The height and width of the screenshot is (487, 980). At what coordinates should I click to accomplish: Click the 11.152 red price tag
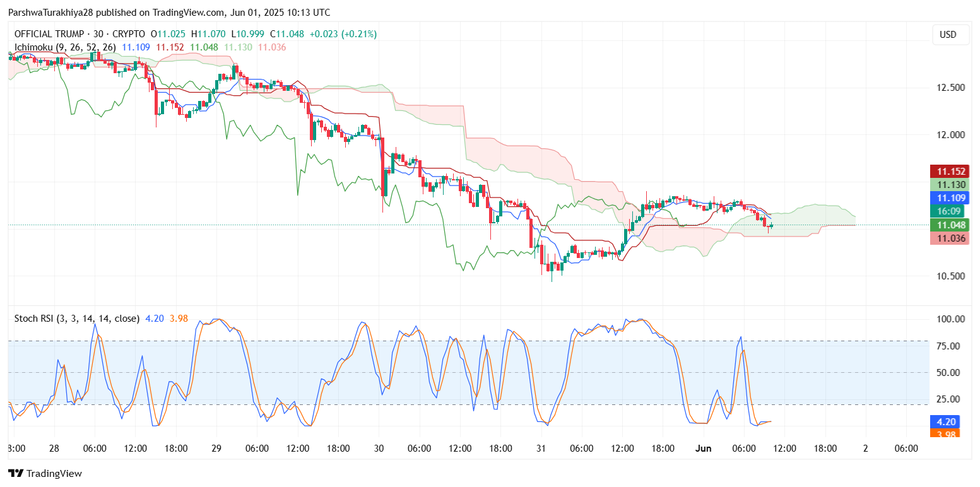pos(948,171)
